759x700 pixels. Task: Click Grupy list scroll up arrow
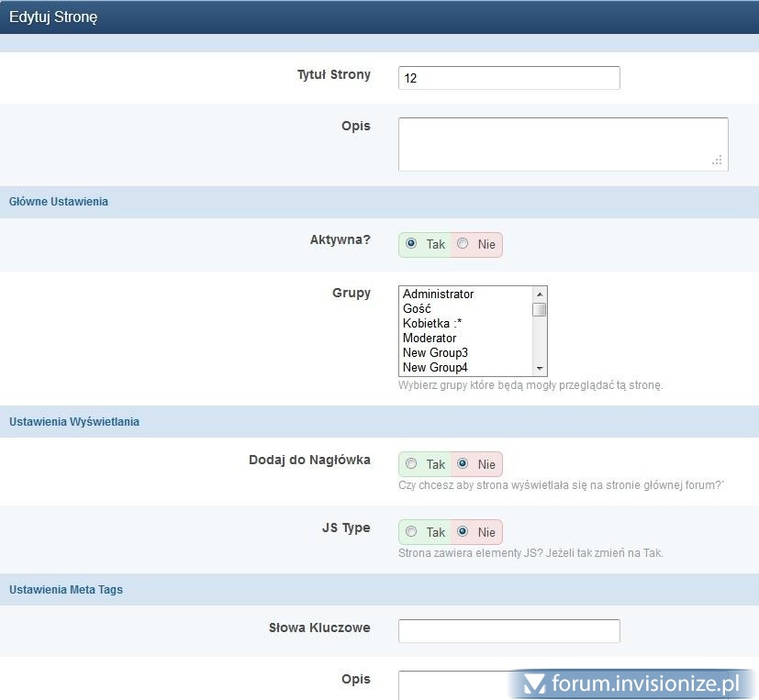coord(540,294)
